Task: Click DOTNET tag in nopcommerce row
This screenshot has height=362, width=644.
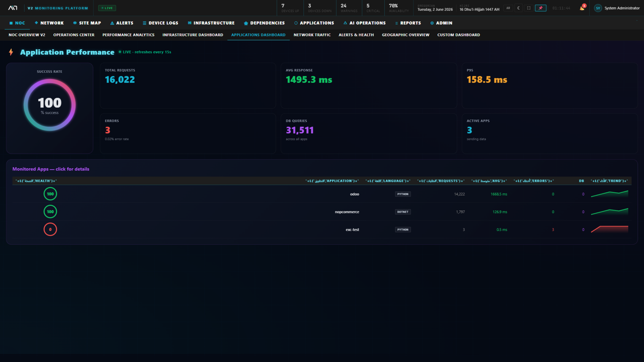Action: [402, 212]
